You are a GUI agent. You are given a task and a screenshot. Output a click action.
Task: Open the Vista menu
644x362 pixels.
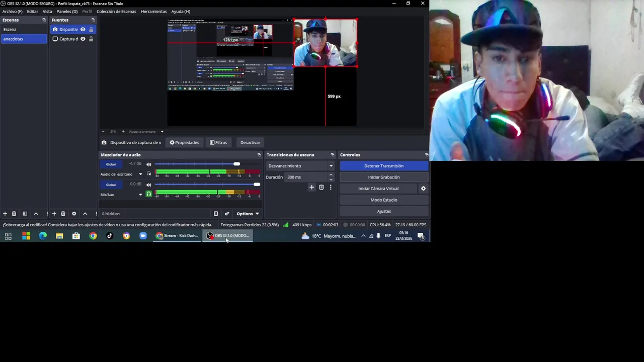point(47,12)
